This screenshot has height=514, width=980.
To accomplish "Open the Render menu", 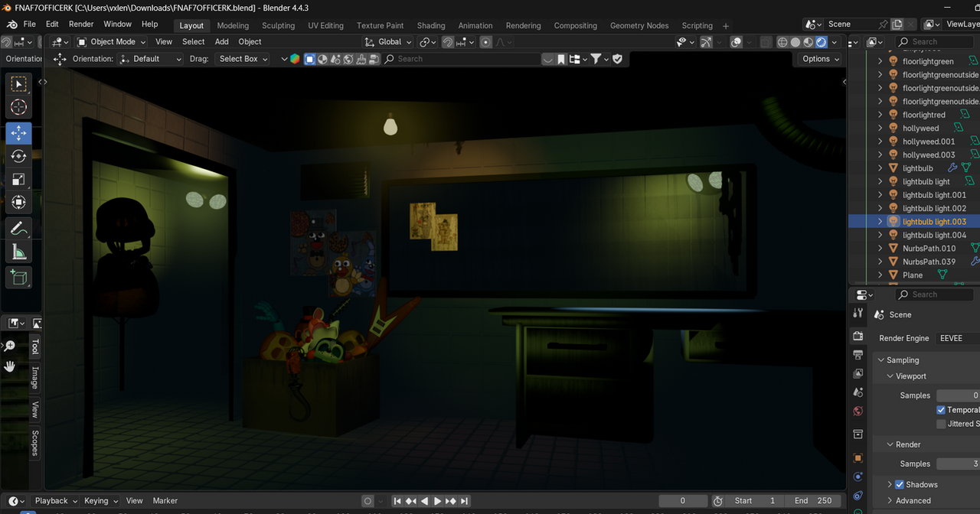I will pyautogui.click(x=81, y=24).
